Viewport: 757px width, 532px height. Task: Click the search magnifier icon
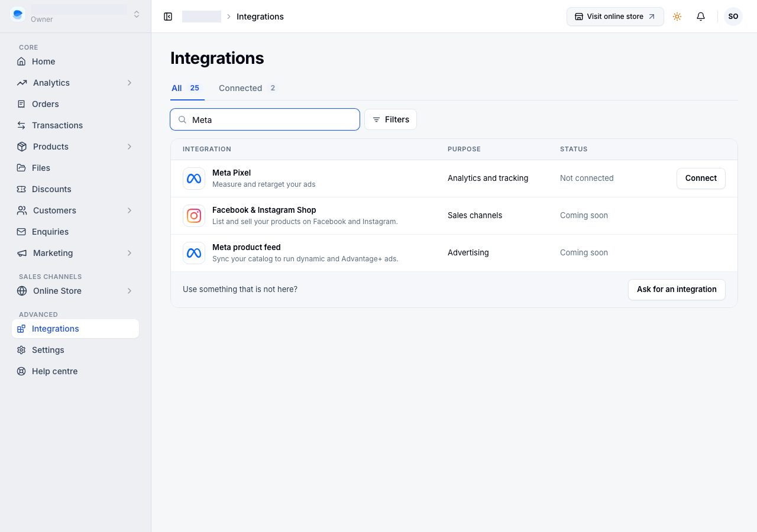click(x=183, y=119)
